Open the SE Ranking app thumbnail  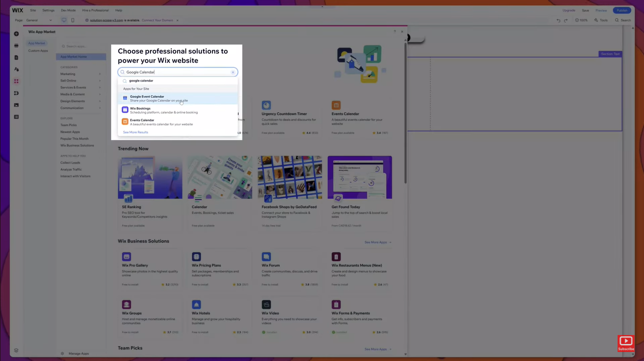(x=150, y=177)
